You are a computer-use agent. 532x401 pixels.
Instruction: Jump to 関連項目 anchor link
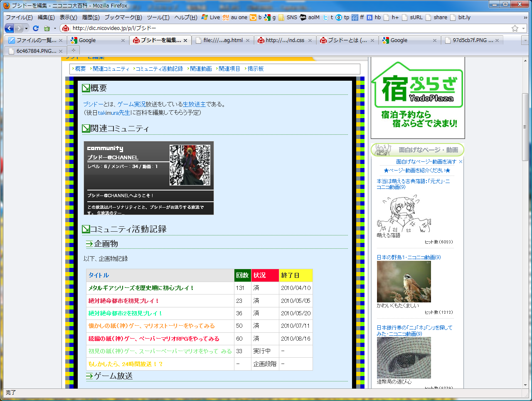(229, 69)
